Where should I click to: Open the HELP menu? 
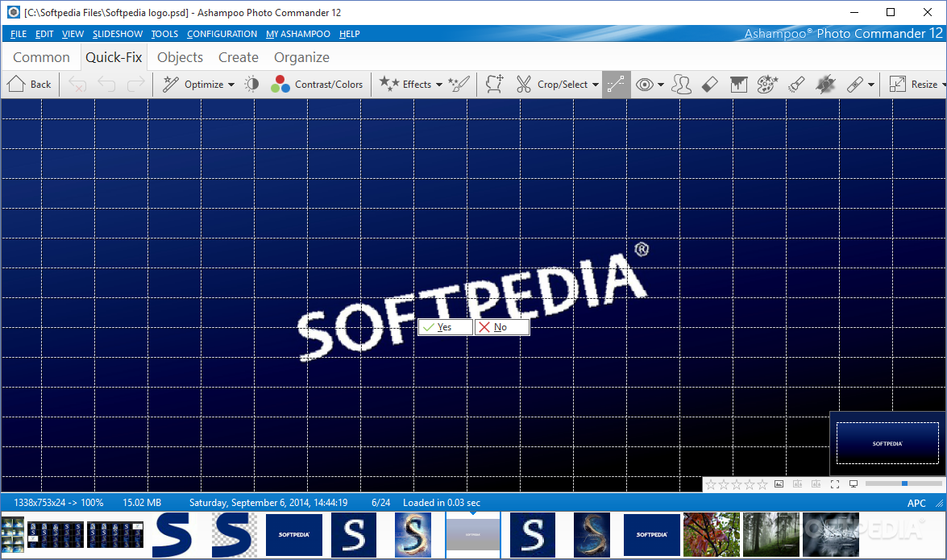350,34
